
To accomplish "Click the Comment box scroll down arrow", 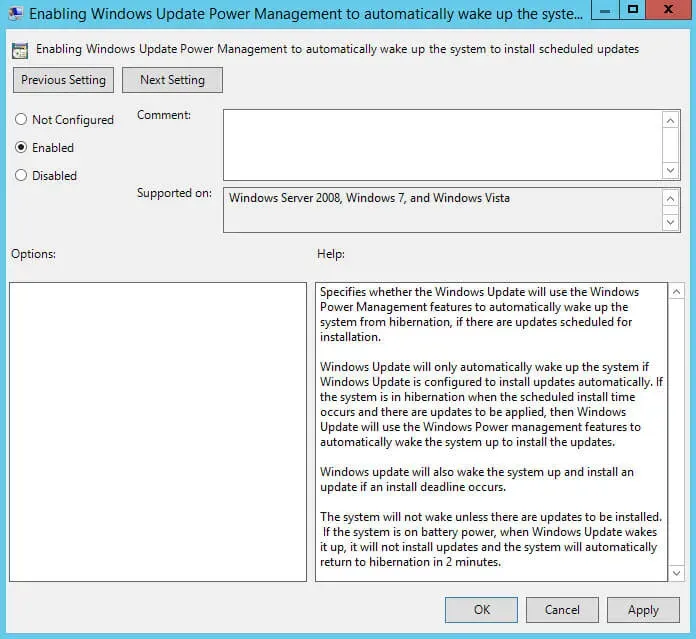I will [671, 170].
